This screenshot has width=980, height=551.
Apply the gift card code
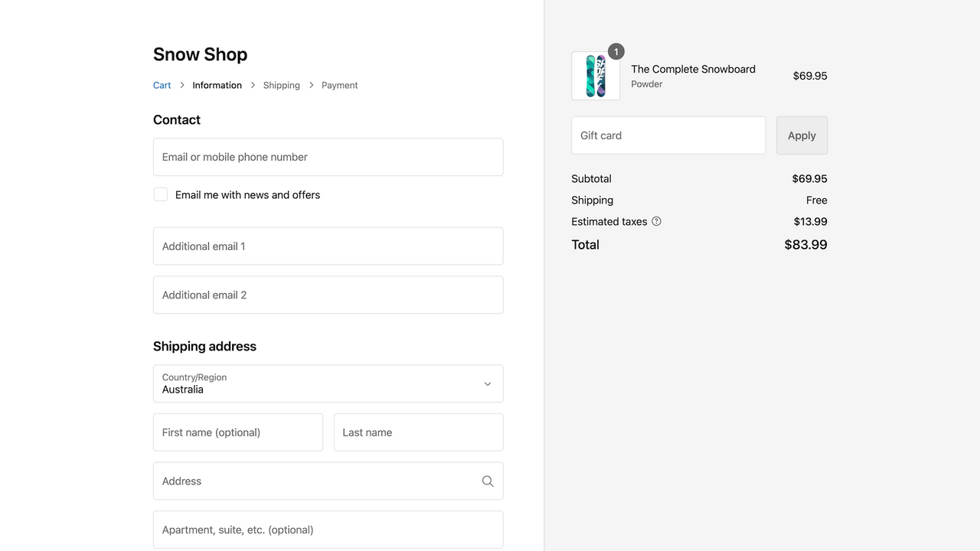coord(802,135)
